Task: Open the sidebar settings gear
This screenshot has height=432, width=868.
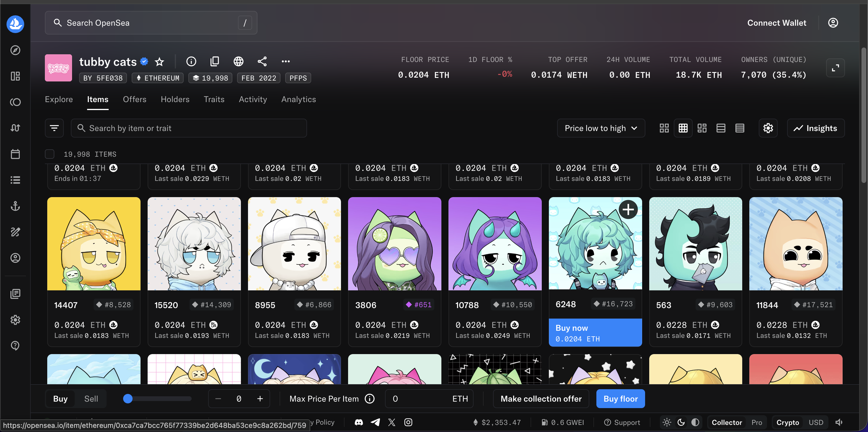Action: [15, 320]
